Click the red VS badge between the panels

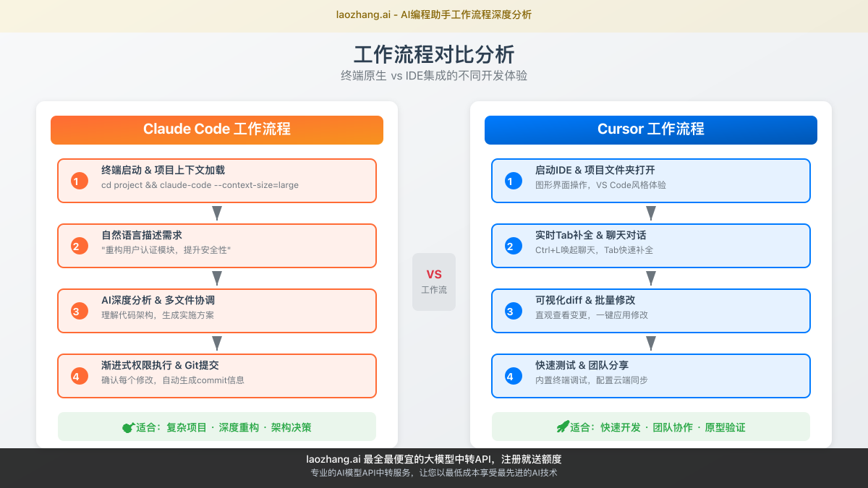[x=434, y=274]
